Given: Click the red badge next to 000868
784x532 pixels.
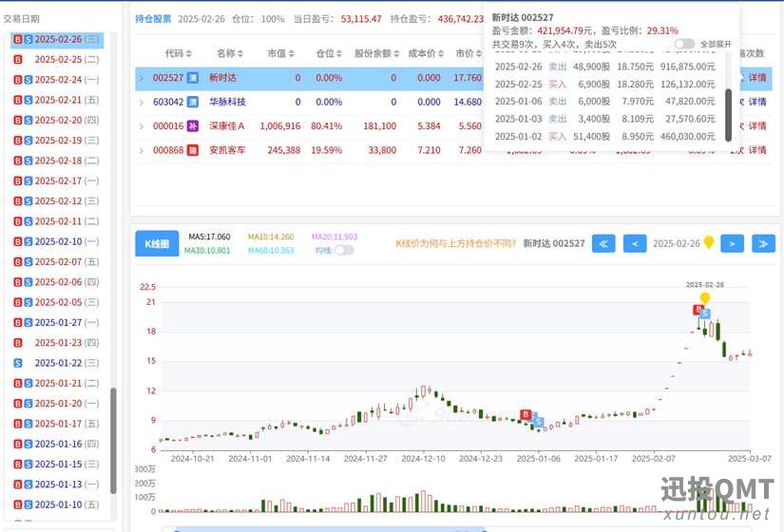Looking at the screenshot, I should point(193,150).
